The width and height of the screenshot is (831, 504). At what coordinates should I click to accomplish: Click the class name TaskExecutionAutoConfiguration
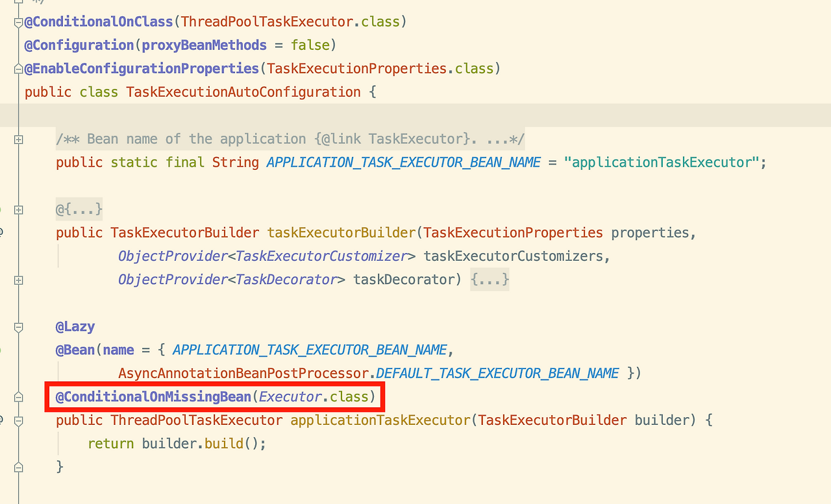tap(243, 91)
